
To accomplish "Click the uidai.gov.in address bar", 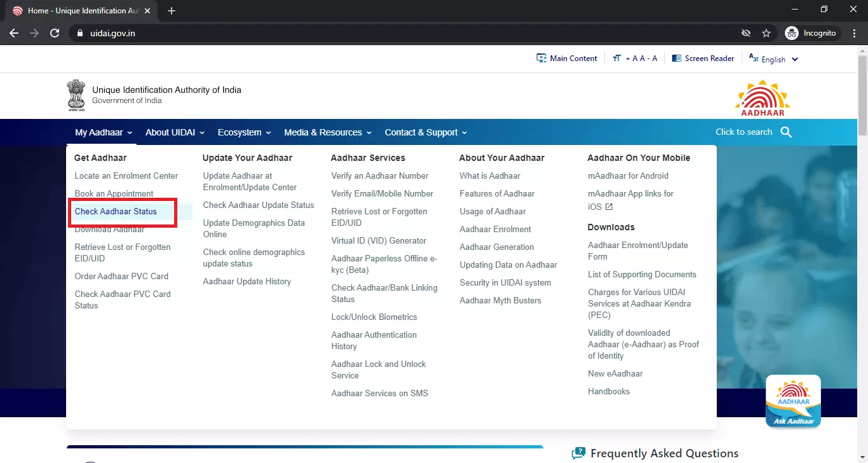I will (x=407, y=33).
